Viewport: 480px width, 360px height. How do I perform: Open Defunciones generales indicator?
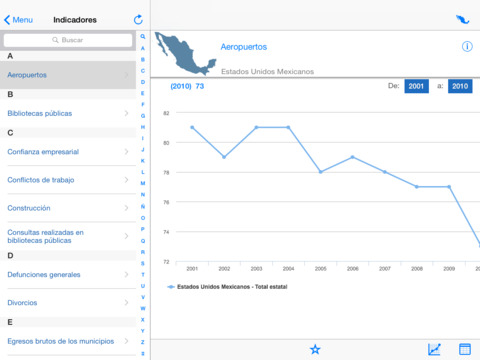pos(68,275)
